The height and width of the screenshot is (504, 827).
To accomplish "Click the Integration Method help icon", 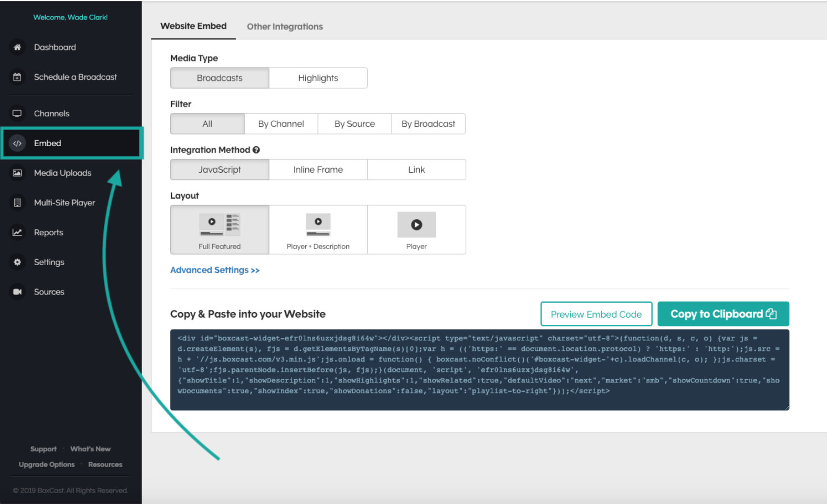I will point(256,149).
